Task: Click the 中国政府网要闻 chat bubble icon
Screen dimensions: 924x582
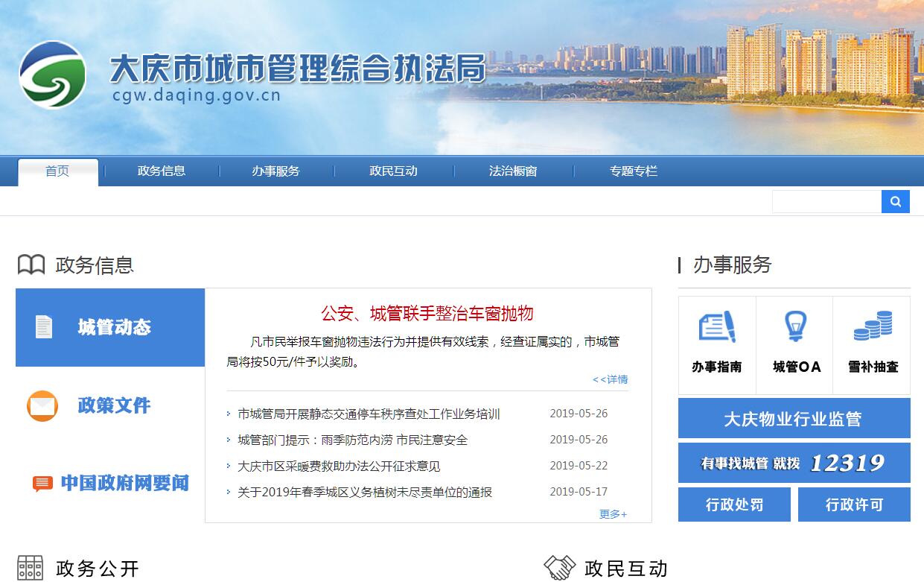Action: pos(42,484)
